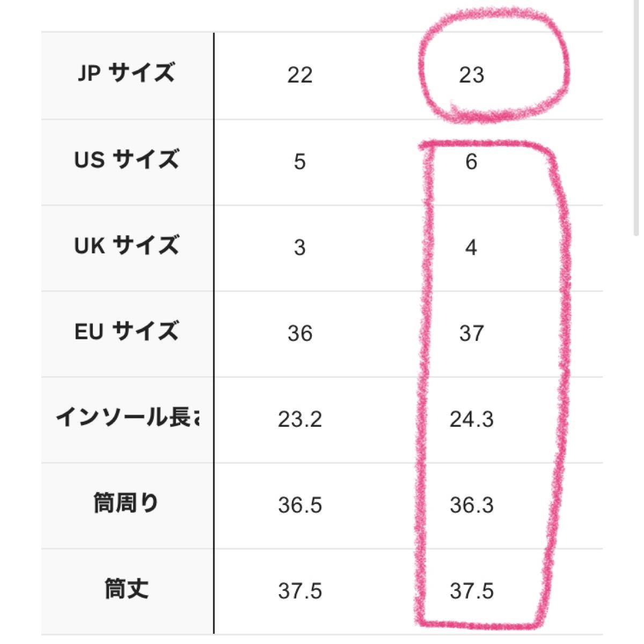Click the EU size 36 value

299,333
